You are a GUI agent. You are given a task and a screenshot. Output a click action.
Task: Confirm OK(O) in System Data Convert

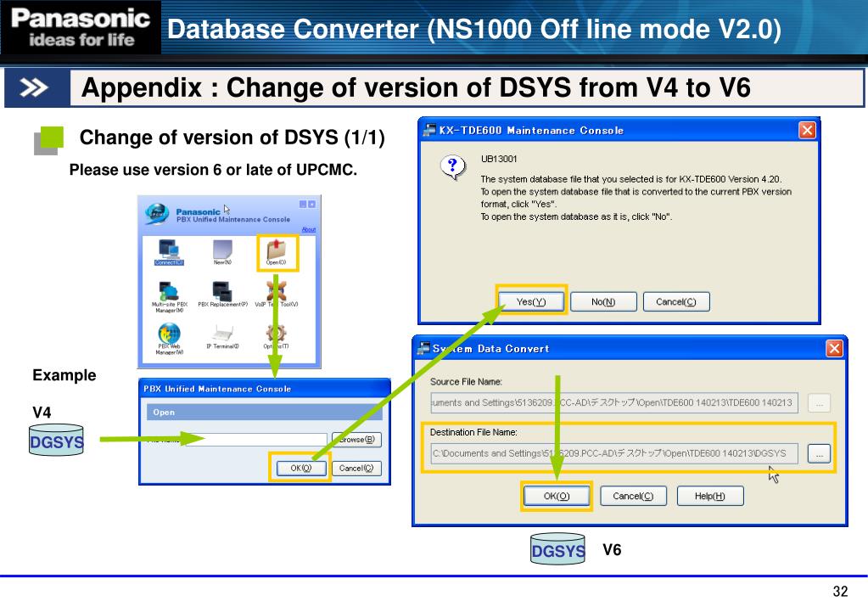(557, 496)
